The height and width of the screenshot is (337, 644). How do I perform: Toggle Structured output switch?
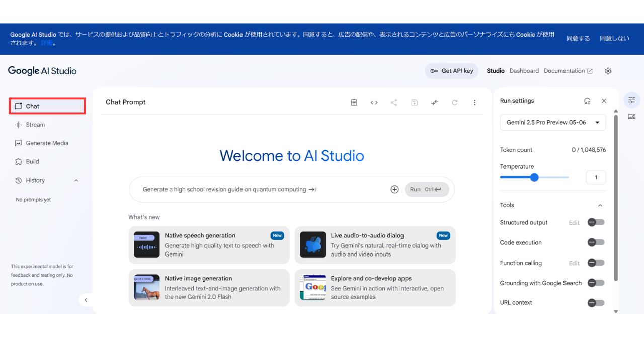tap(596, 222)
